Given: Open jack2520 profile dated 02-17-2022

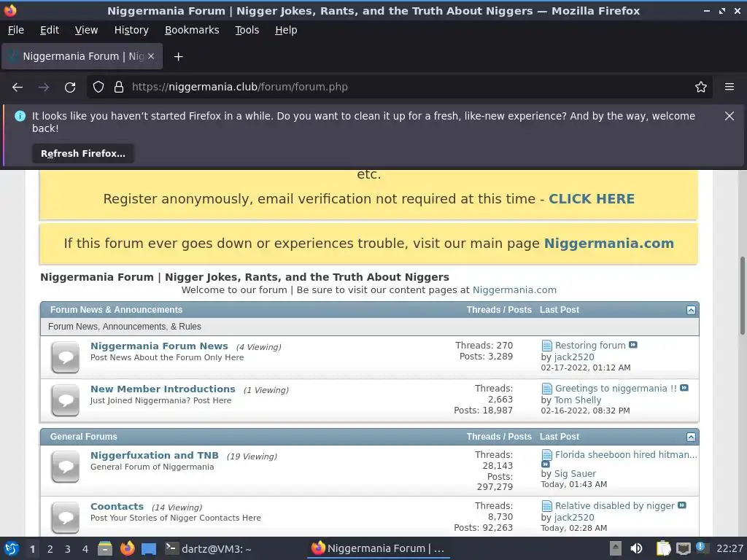Looking at the screenshot, I should pyautogui.click(x=574, y=357).
